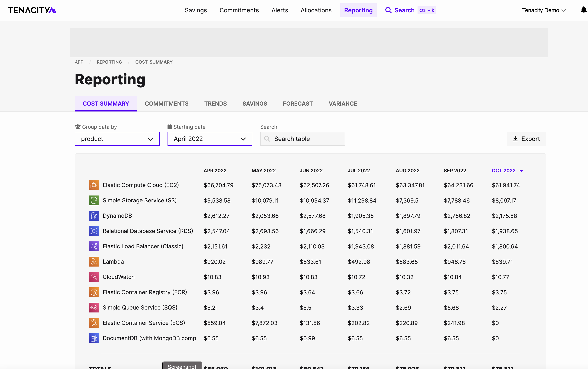The image size is (588, 369).
Task: Click the DynamoDB service icon
Action: [x=94, y=216]
